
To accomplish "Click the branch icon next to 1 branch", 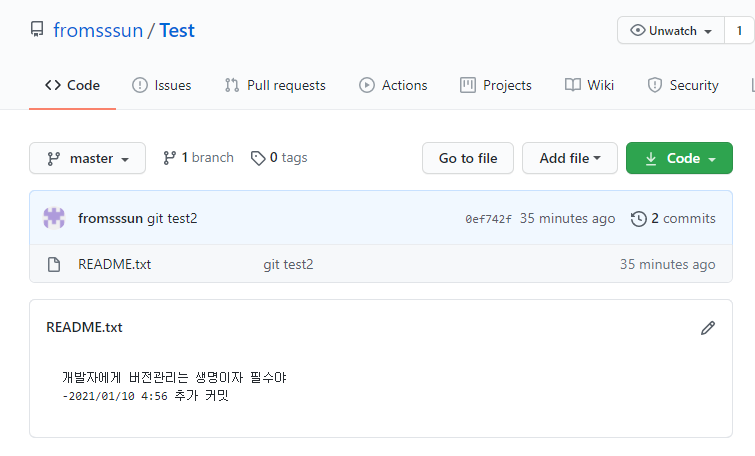I will (x=169, y=158).
